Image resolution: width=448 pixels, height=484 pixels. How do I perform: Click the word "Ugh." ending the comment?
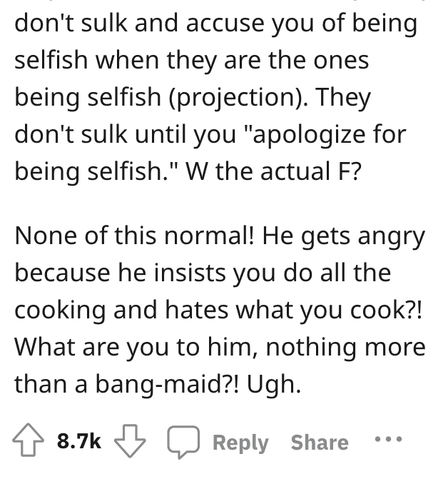(x=274, y=385)
